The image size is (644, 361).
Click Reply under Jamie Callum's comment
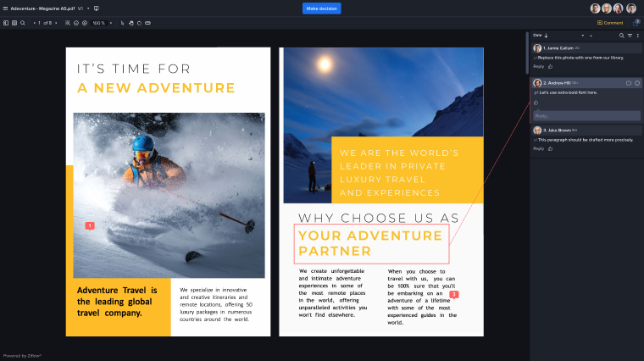click(538, 65)
